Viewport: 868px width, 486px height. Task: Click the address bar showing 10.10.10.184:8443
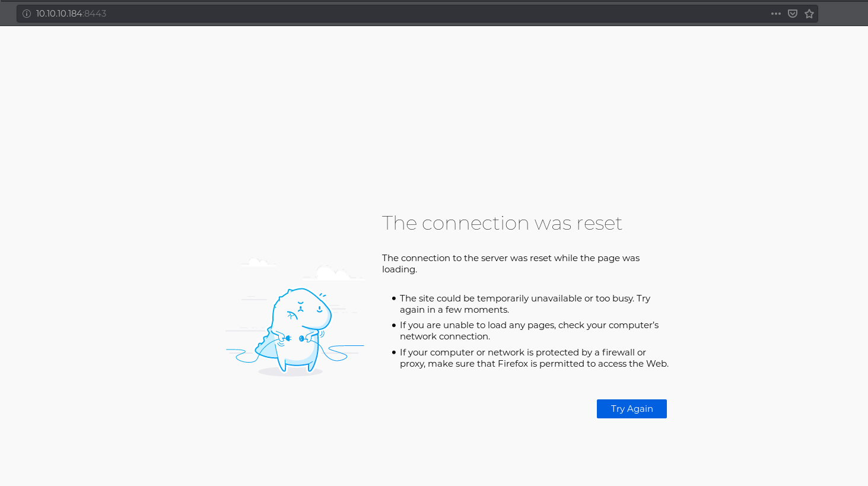point(417,14)
